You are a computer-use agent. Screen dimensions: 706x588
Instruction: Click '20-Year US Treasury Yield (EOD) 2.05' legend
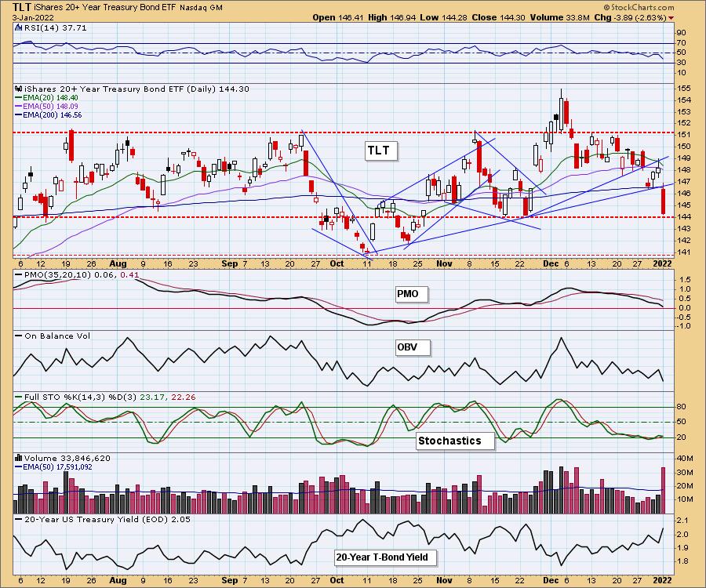(x=107, y=519)
